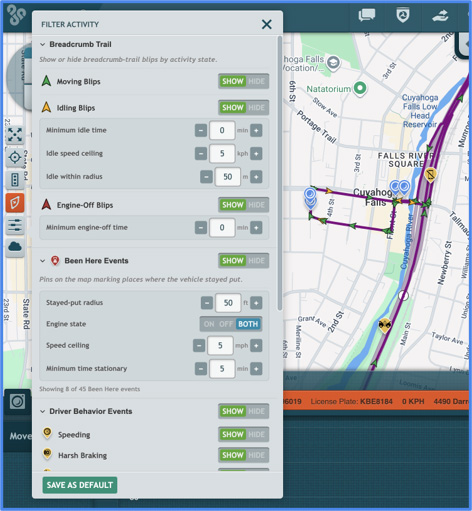472x511 pixels.
Task: Click the hand share icon in header
Action: coord(440,16)
